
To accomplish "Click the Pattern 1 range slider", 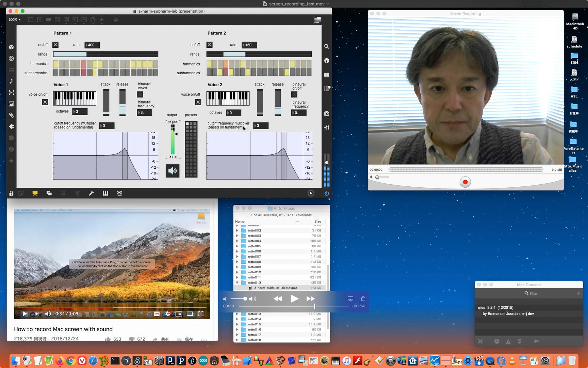I will 105,54.
